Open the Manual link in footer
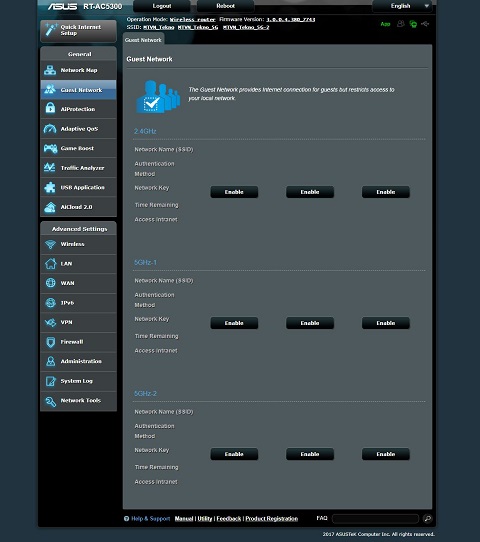Screen dimensions: 480x542 coord(184,518)
